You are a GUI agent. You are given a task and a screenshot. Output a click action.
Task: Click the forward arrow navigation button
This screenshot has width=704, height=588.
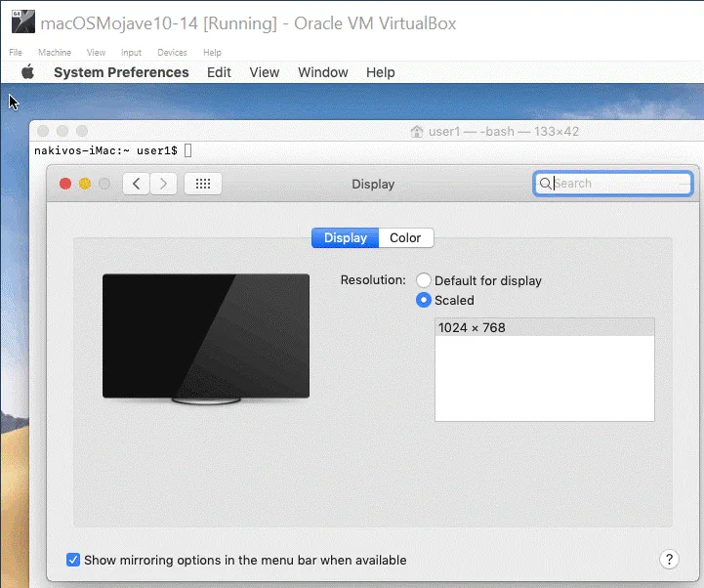(x=163, y=184)
